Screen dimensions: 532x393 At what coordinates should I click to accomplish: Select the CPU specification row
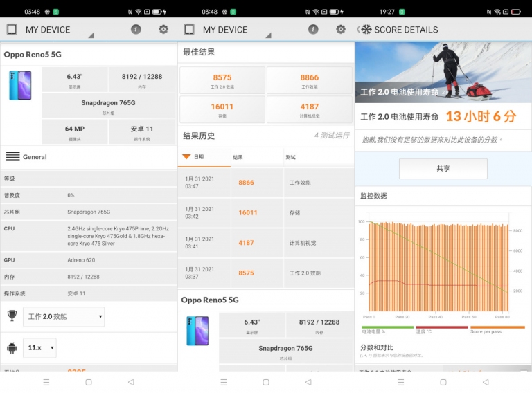(89, 236)
